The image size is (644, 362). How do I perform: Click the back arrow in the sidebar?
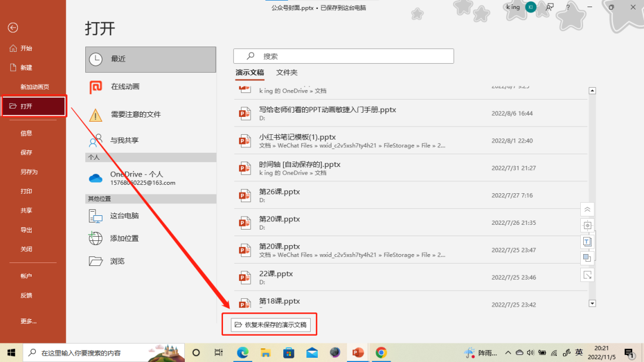pyautogui.click(x=13, y=27)
